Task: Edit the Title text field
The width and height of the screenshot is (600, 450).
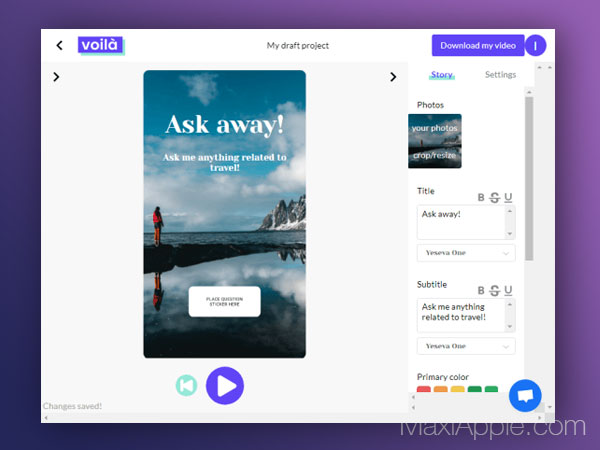Action: pos(466,222)
